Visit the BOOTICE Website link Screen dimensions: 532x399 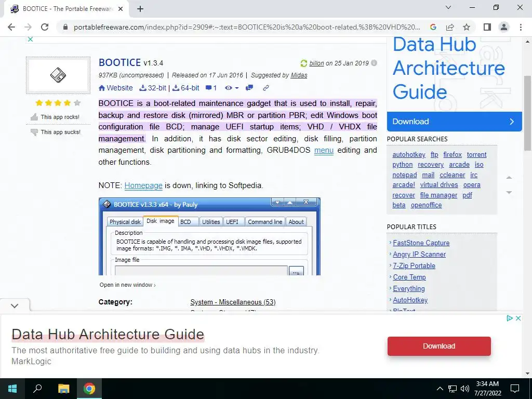[116, 88]
